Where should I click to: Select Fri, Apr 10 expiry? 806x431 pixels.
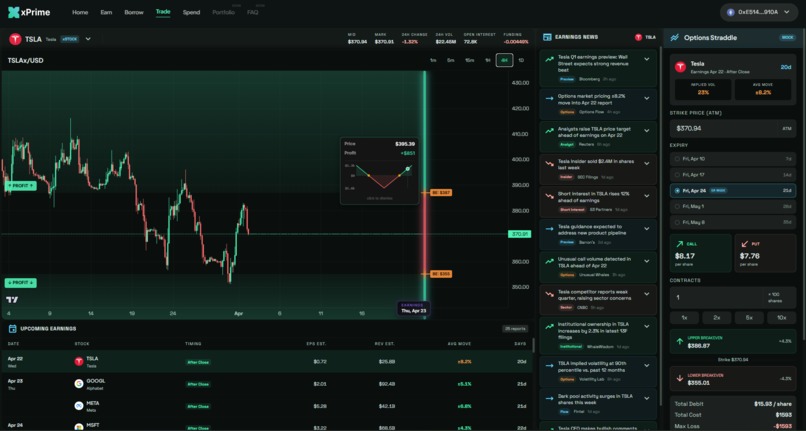click(733, 159)
